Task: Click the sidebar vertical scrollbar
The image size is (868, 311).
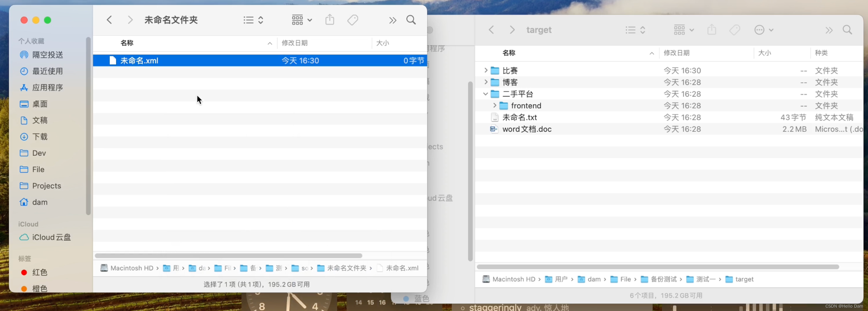Action: [88, 126]
